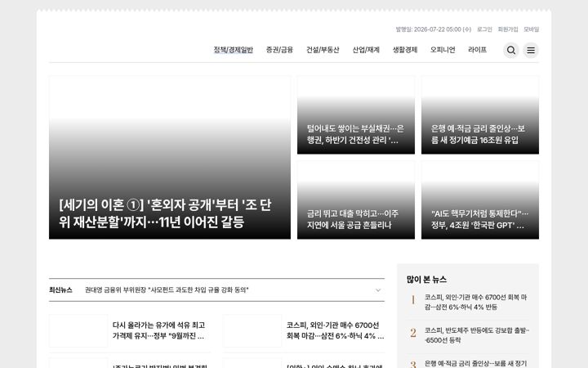Click the 발행일 2026-07-22 date text
Viewport: 588px width, 368px height.
(433, 29)
